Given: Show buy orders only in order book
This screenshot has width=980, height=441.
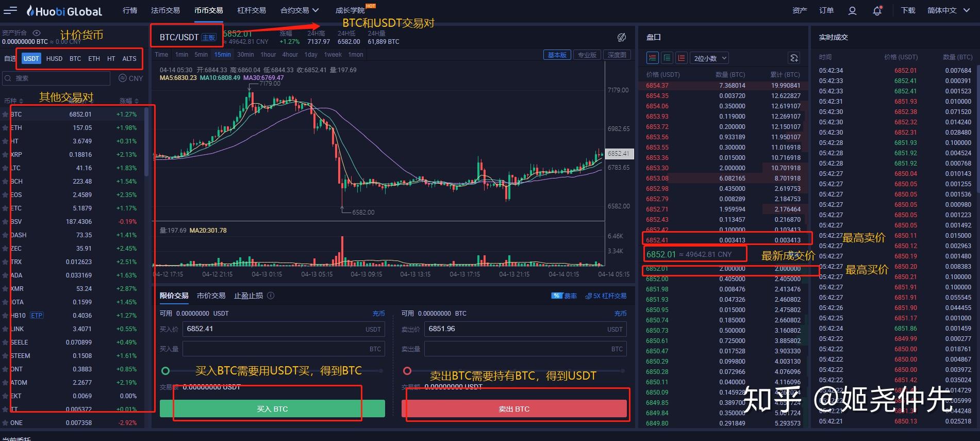Looking at the screenshot, I should 667,58.
